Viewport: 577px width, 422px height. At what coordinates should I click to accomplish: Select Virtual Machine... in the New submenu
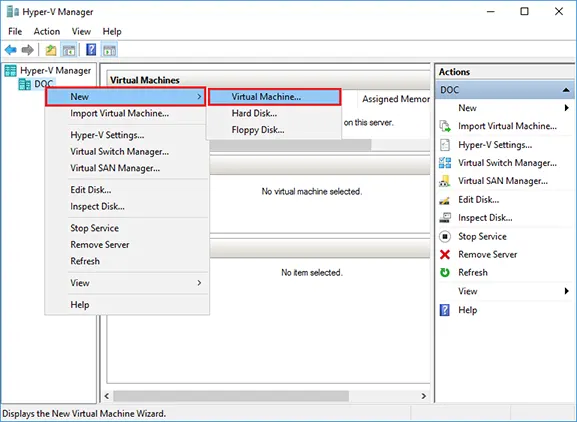click(x=275, y=97)
